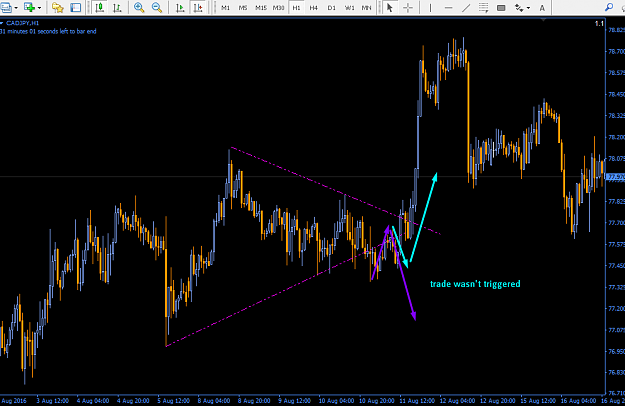Click the current price marker on scale
The width and height of the screenshot is (625, 406).
(x=615, y=177)
